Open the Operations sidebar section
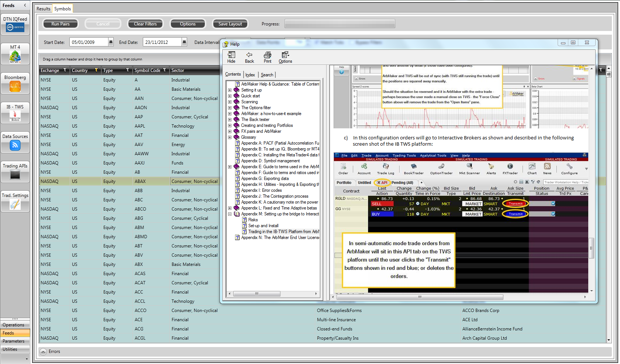The height and width of the screenshot is (364, 620). (x=15, y=325)
